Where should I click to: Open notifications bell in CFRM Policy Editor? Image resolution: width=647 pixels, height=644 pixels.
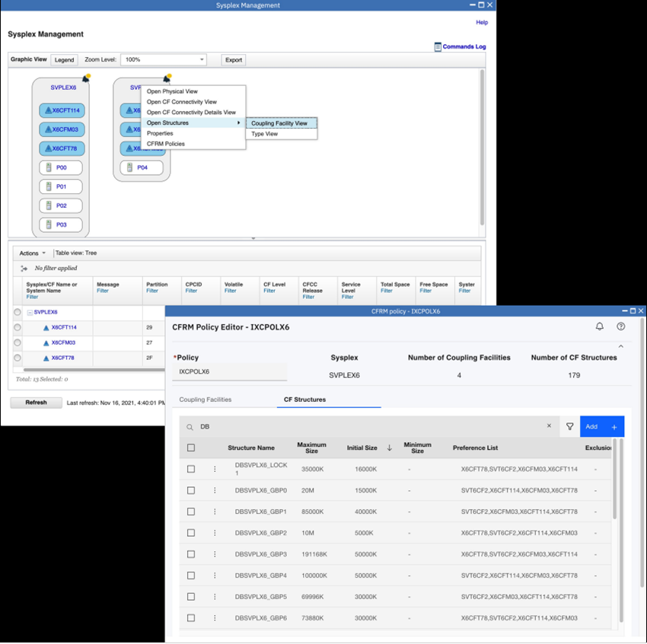click(600, 327)
